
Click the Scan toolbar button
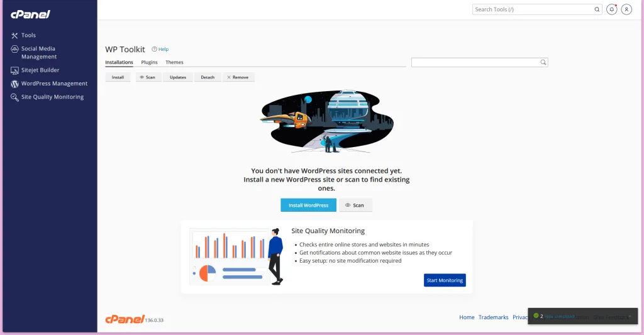(148, 77)
